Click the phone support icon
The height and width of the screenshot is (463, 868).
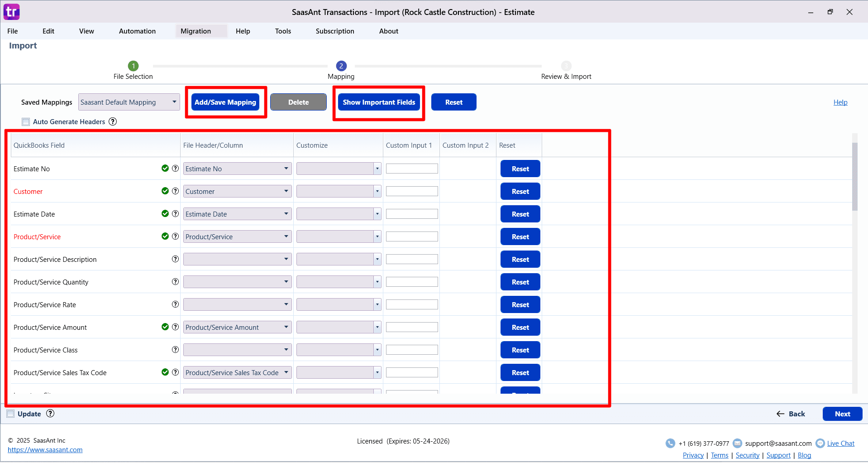tap(670, 444)
